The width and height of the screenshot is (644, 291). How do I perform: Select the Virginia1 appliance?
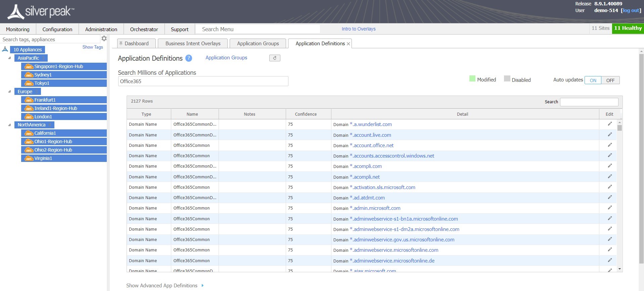click(x=64, y=158)
